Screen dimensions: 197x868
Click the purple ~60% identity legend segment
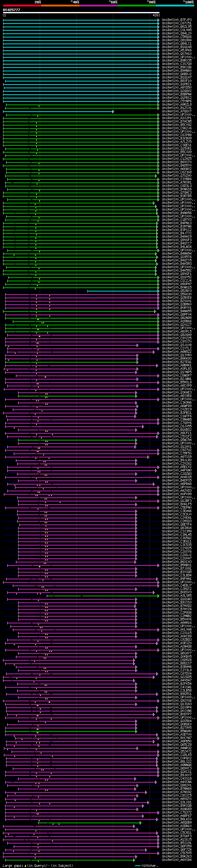click(98, 6)
